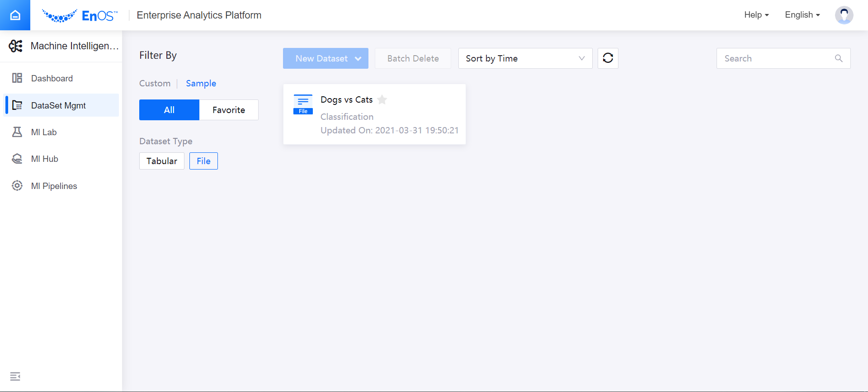Toggle the Tabular dataset type filter
868x392 pixels.
tap(162, 161)
